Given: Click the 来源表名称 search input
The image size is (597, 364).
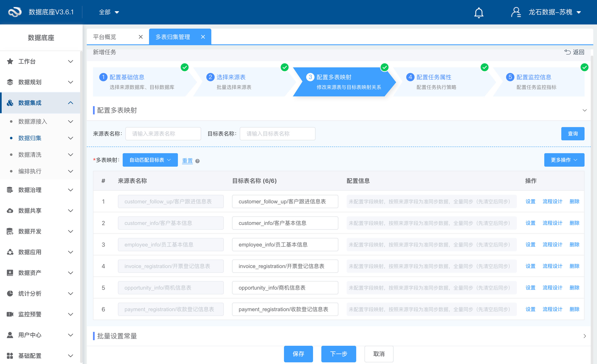Looking at the screenshot, I should coord(163,133).
